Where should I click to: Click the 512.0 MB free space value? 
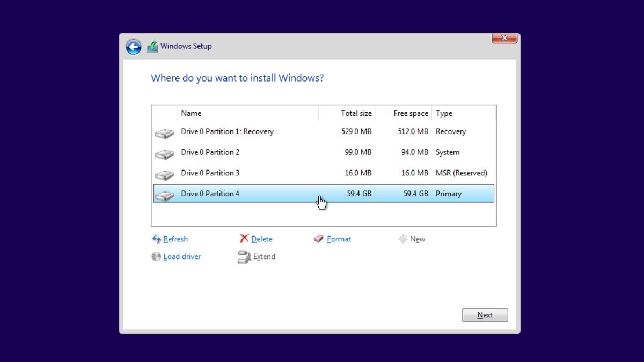(x=413, y=132)
